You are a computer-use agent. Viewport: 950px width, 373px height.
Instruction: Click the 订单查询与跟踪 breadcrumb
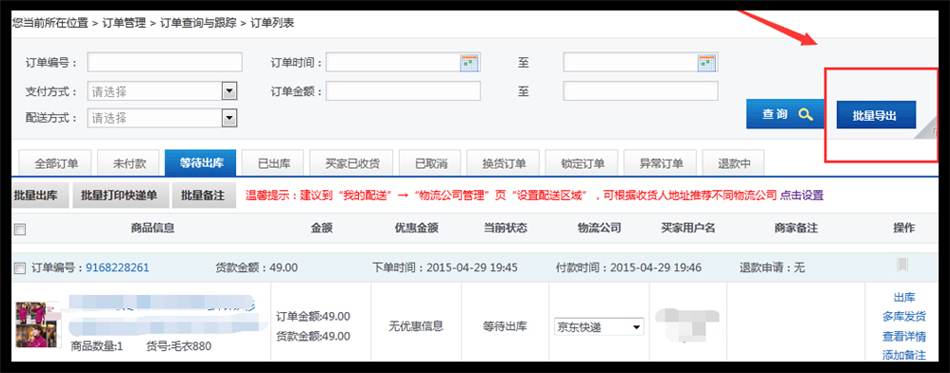click(198, 24)
